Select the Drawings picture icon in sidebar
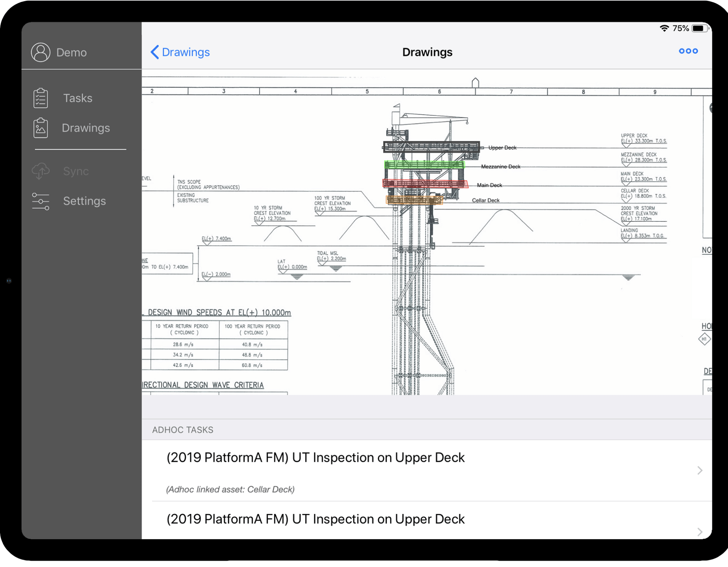728x567 pixels. click(x=41, y=128)
